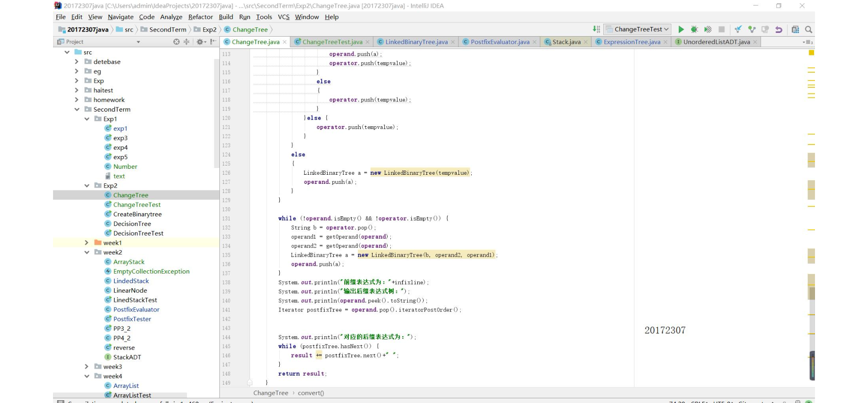Close the PostfixEvaluator.java tab
Screen dimensions: 868x403
tap(534, 42)
